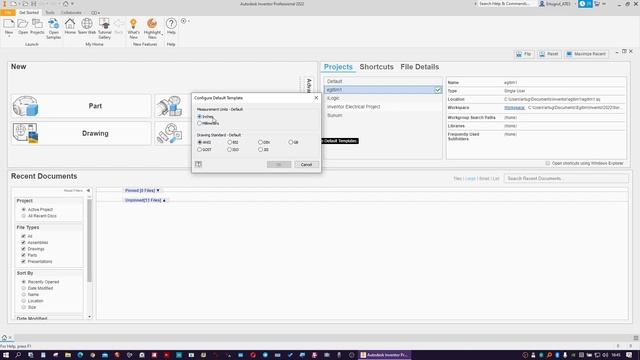Screen dimensions: 640x360
Task: Click the Open file icon in the ribbon
Action: tap(23, 24)
